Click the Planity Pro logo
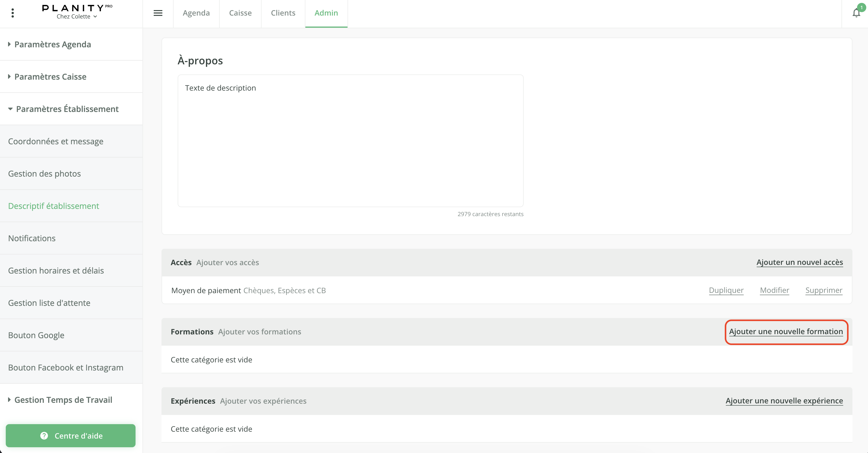 [x=77, y=8]
